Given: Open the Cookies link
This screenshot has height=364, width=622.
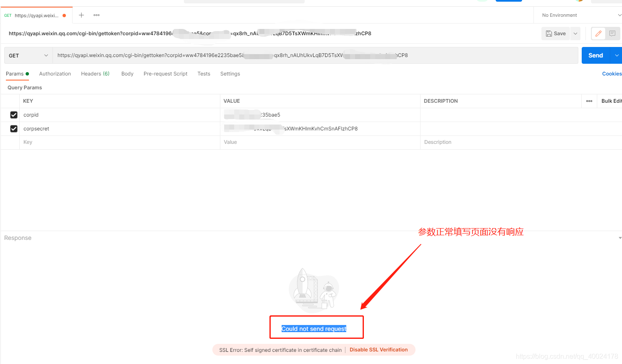Looking at the screenshot, I should pos(612,73).
